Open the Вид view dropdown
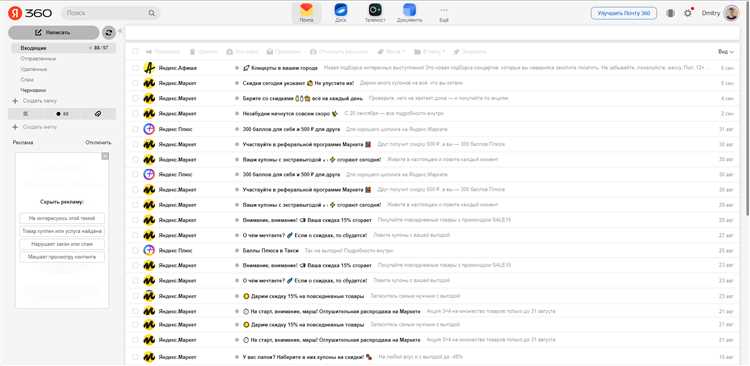Screen dimensions: 750x366 click(x=726, y=51)
